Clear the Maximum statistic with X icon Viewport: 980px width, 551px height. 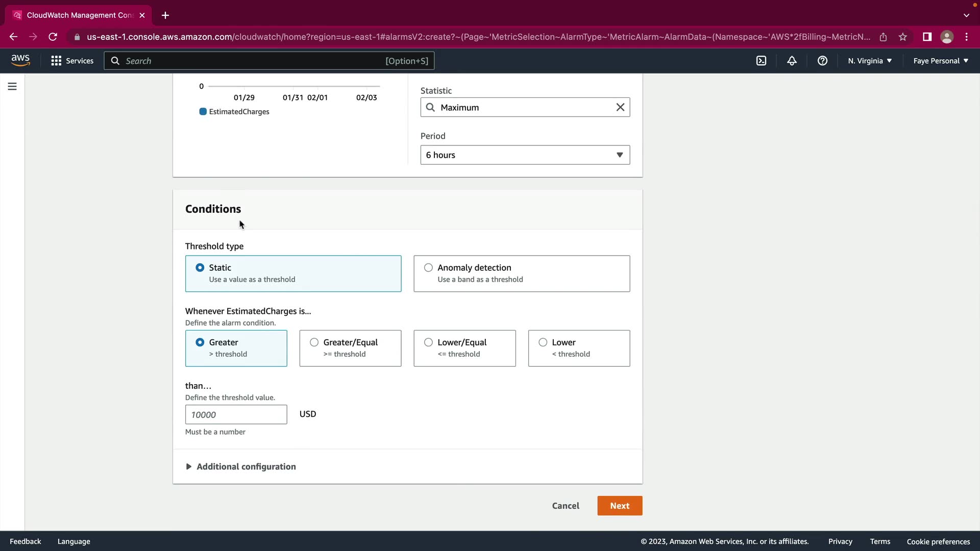coord(620,107)
